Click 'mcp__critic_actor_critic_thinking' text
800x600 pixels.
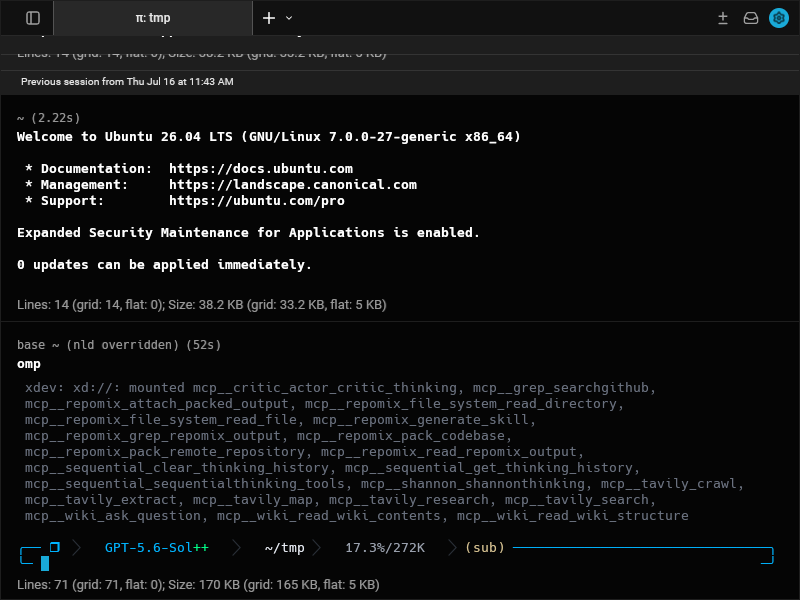point(324,388)
